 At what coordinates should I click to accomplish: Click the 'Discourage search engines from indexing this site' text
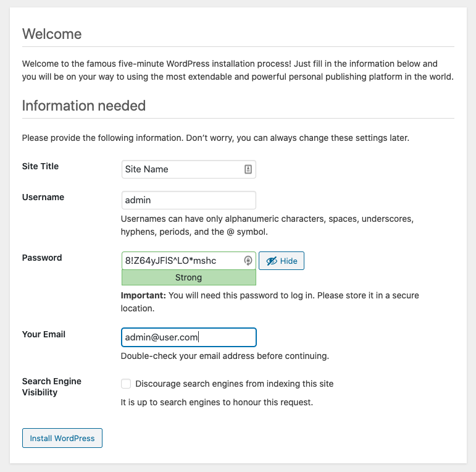[235, 384]
